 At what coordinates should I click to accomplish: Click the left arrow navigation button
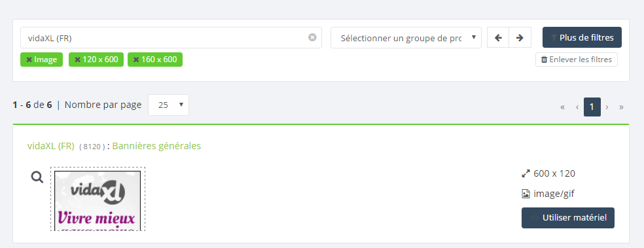point(498,38)
